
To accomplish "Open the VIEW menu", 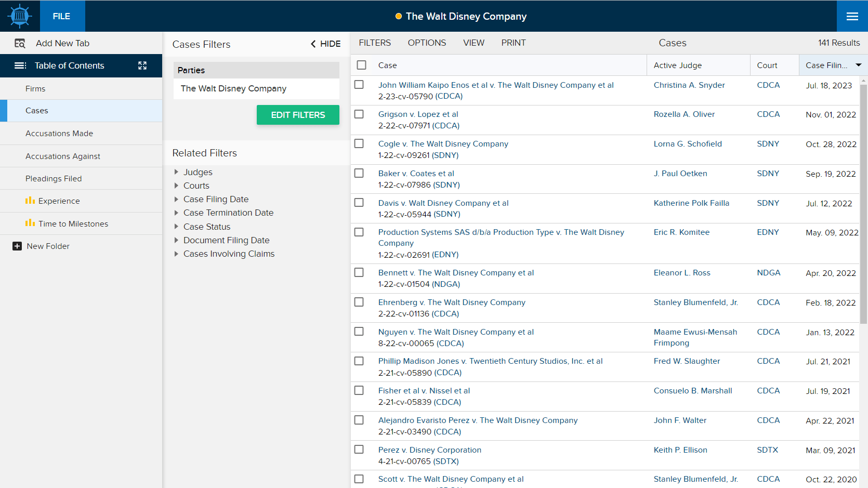I will [x=474, y=43].
